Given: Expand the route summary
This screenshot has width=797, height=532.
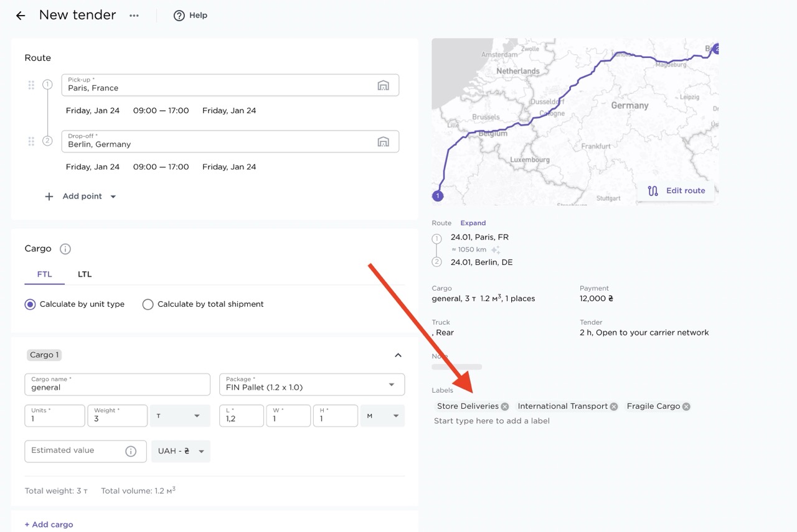Looking at the screenshot, I should (x=473, y=223).
